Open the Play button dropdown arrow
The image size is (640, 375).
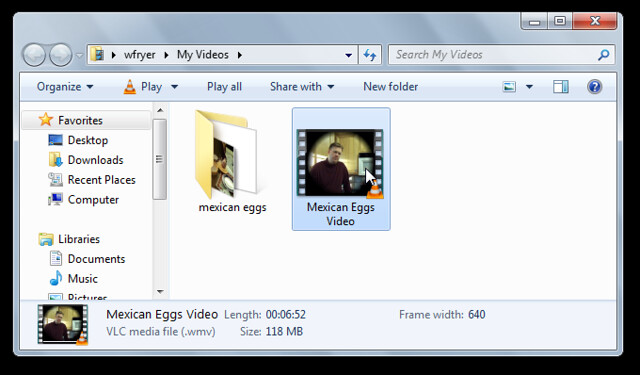pyautogui.click(x=174, y=87)
